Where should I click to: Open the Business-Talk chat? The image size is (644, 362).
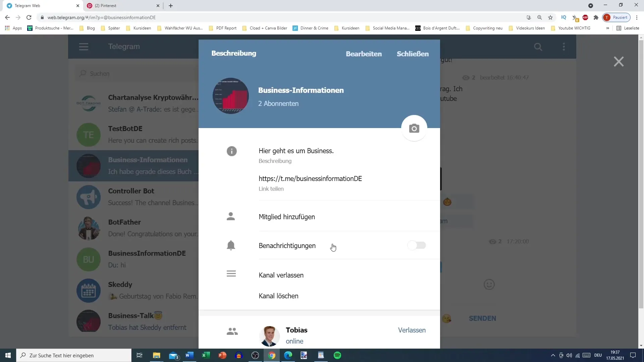point(133,321)
